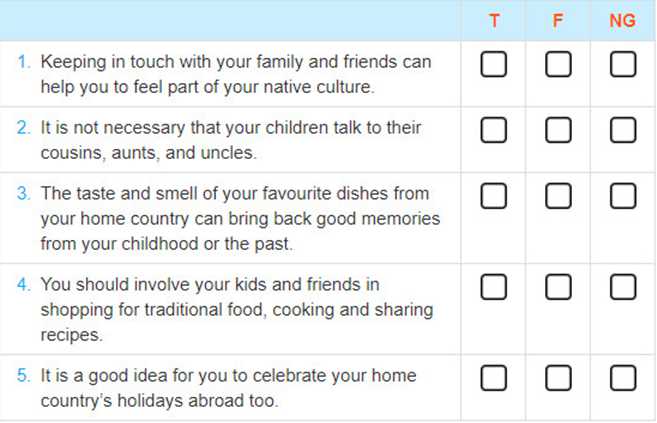Mark holidays statement 5 as False
This screenshot has height=423, width=657.
[558, 378]
